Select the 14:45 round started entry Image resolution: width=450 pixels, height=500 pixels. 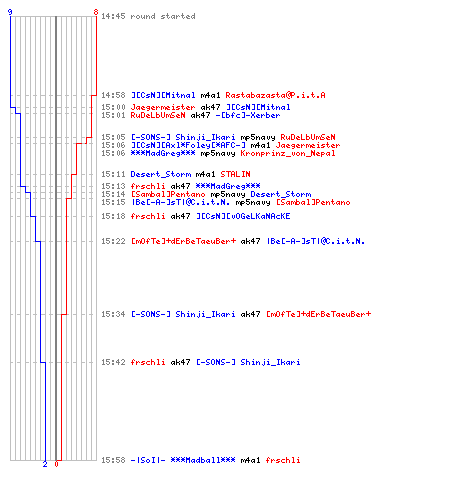pyautogui.click(x=148, y=16)
